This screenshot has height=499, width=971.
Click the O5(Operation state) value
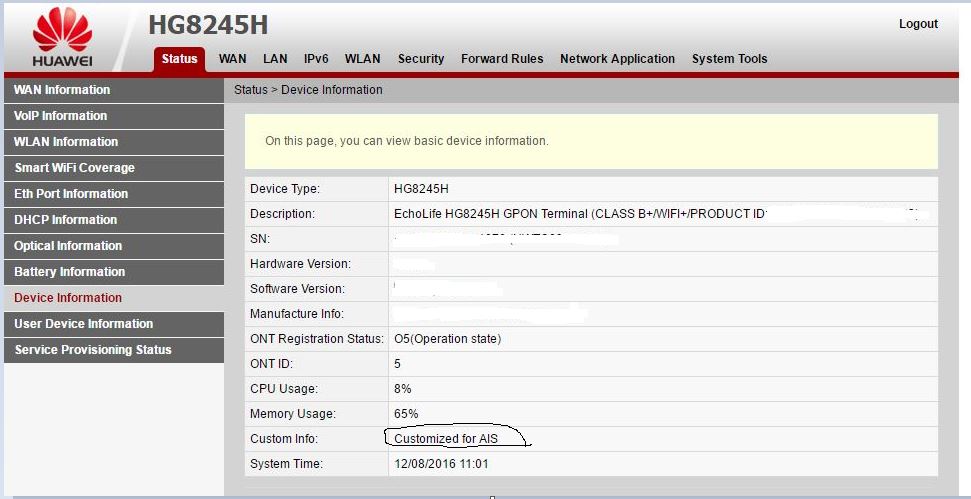click(447, 339)
